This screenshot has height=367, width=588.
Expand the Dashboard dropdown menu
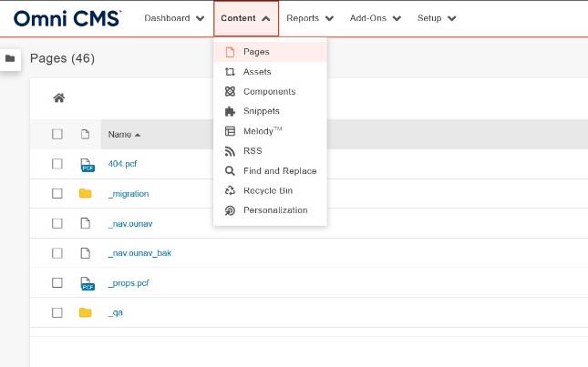174,18
